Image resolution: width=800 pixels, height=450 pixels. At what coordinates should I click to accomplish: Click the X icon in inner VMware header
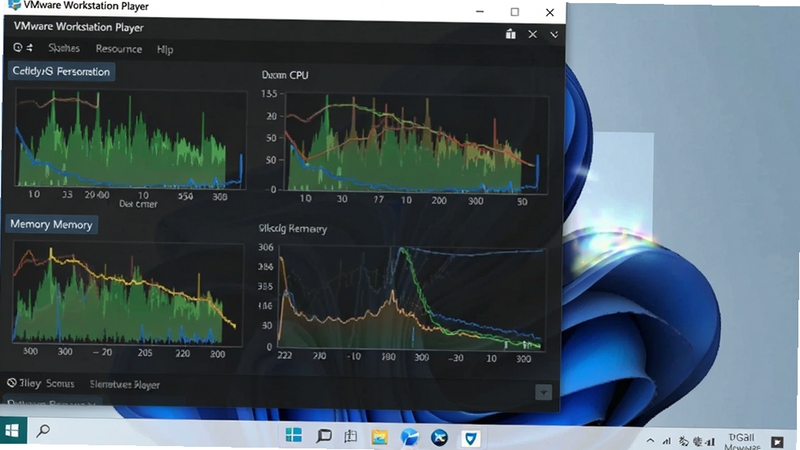pyautogui.click(x=533, y=34)
